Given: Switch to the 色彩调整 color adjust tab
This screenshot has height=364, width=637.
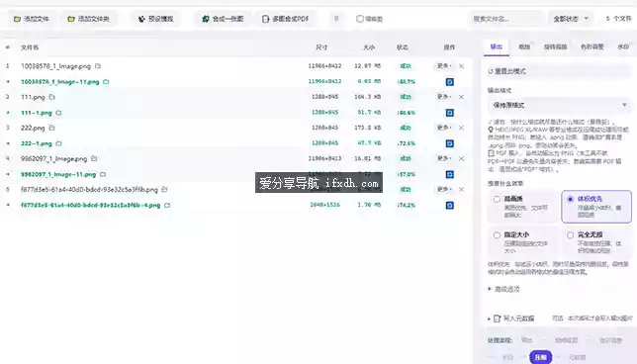Looking at the screenshot, I should pos(591,46).
